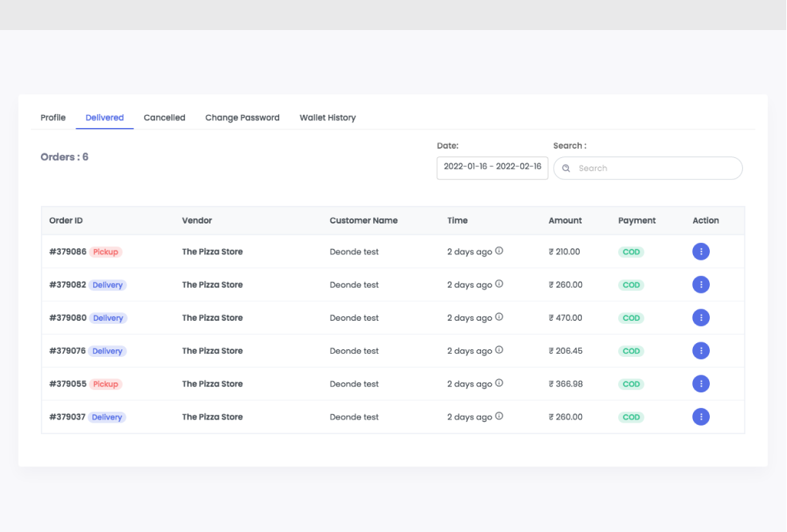
Task: Click Delivery badge on order #379076
Action: tap(107, 352)
